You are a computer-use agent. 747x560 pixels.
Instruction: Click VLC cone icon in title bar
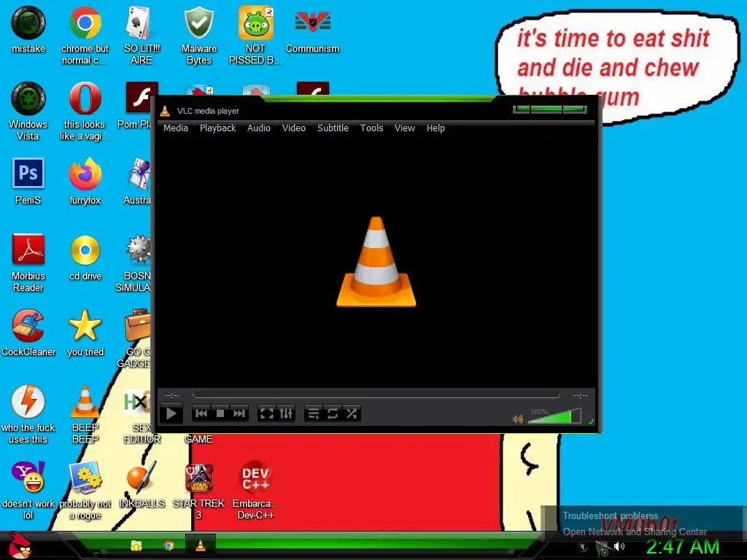pyautogui.click(x=165, y=111)
